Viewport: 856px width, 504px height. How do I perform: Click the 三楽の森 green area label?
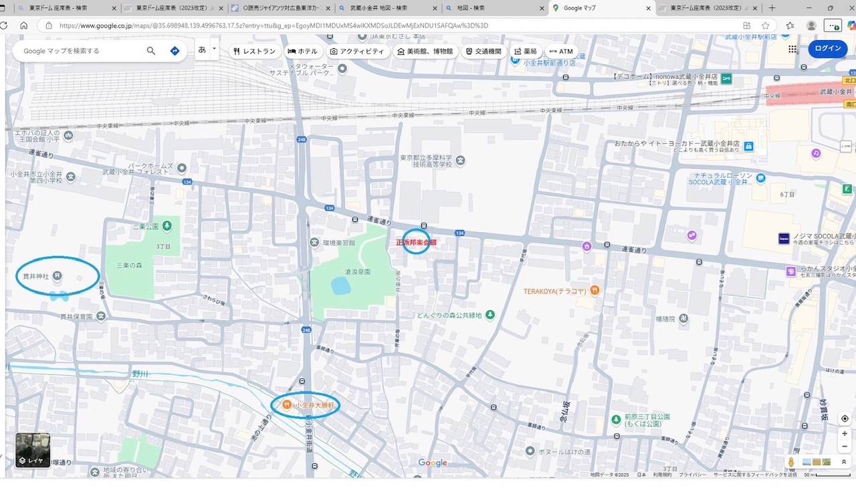pyautogui.click(x=129, y=265)
